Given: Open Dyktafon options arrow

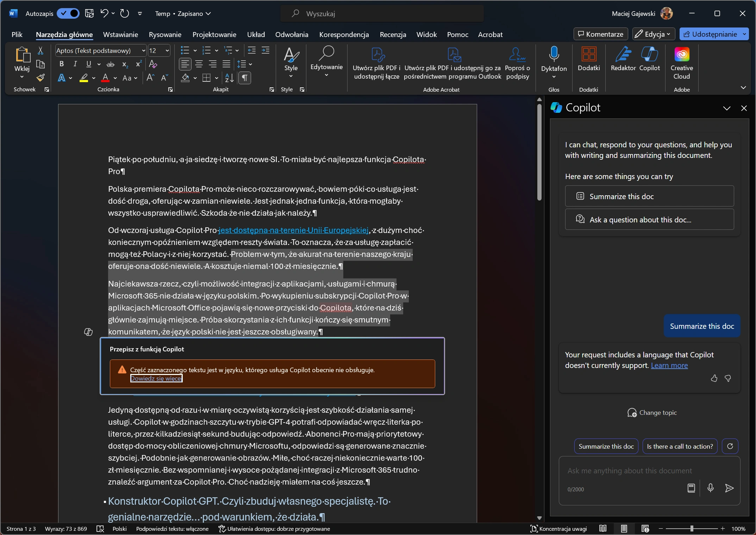Looking at the screenshot, I should coord(554,77).
